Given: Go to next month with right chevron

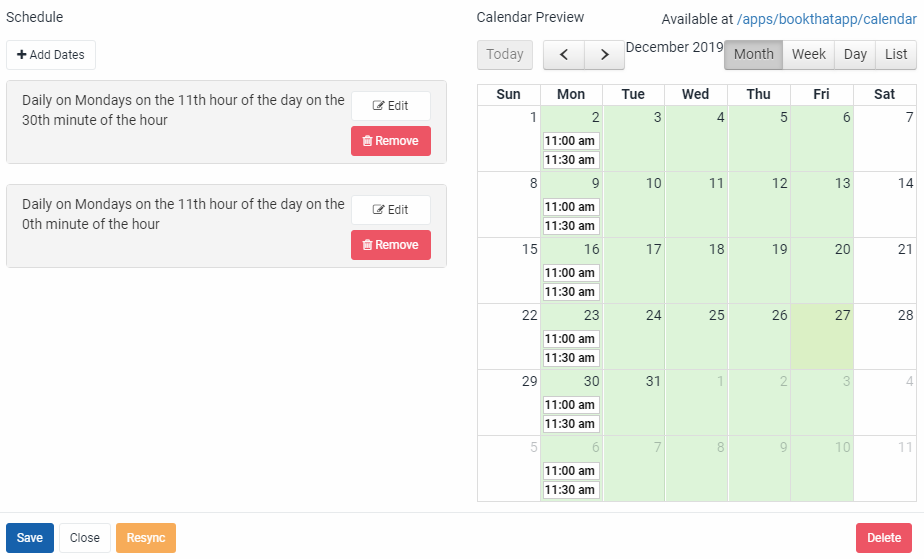Looking at the screenshot, I should coord(604,55).
